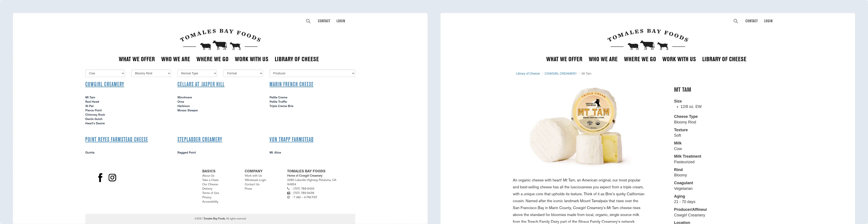Open the Bloomy Rind filter dropdown
The width and height of the screenshot is (868, 224).
[x=151, y=73]
